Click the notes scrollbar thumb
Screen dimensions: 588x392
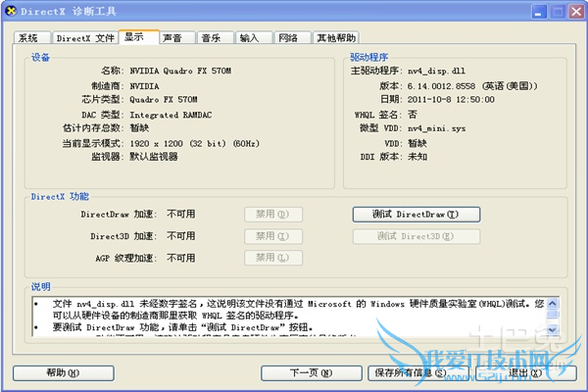pyautogui.click(x=553, y=315)
